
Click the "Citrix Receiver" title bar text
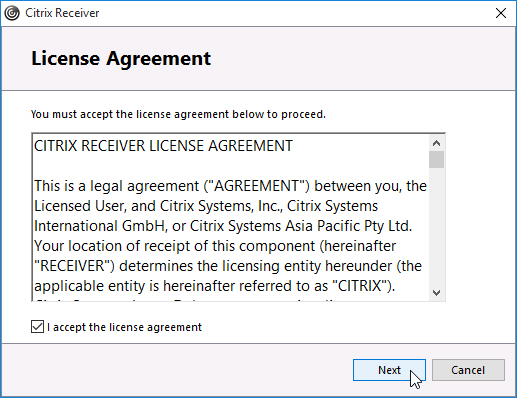[62, 13]
